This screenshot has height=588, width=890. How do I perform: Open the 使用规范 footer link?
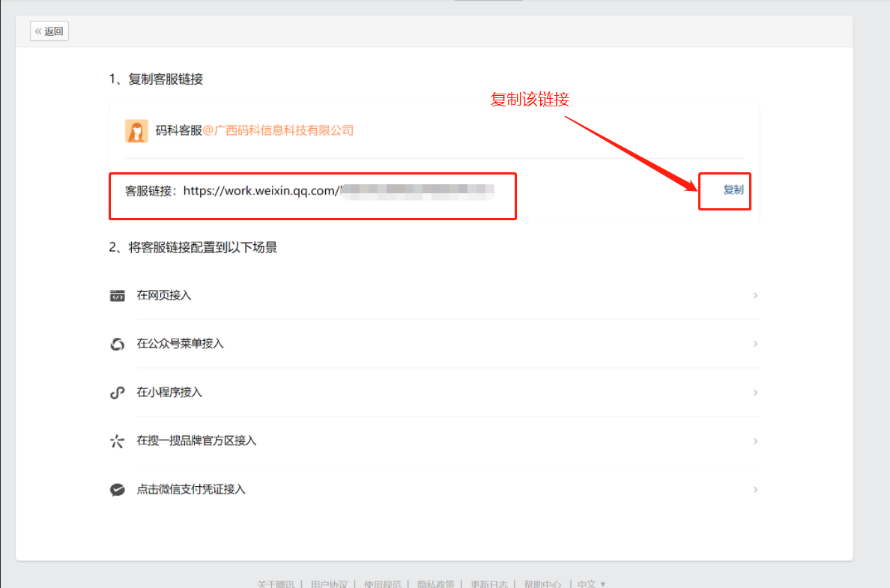tap(383, 584)
